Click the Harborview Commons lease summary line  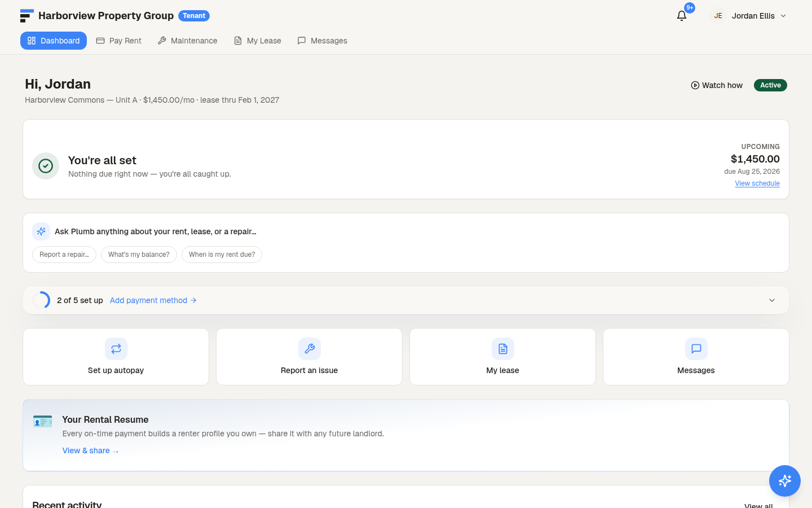pyautogui.click(x=152, y=100)
